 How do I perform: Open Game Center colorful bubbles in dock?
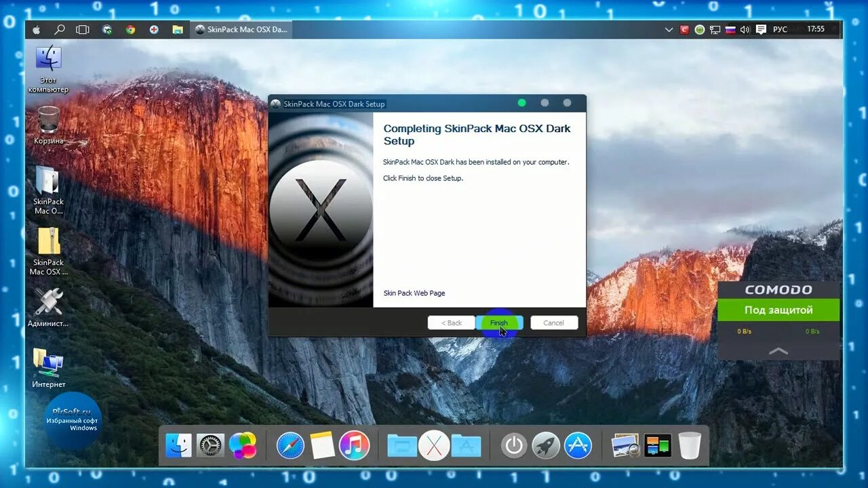click(x=243, y=445)
